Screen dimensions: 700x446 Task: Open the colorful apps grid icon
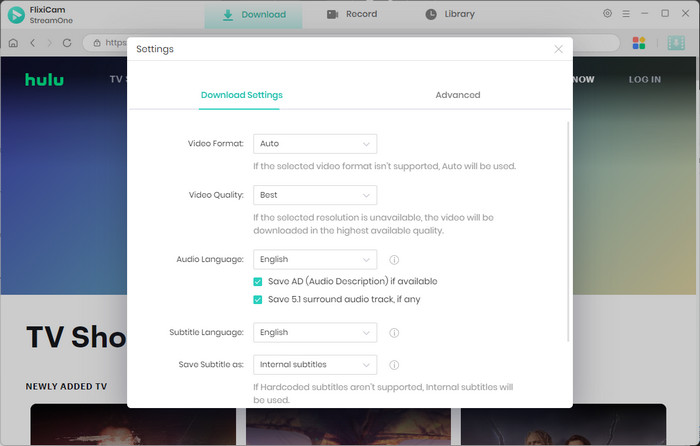639,43
